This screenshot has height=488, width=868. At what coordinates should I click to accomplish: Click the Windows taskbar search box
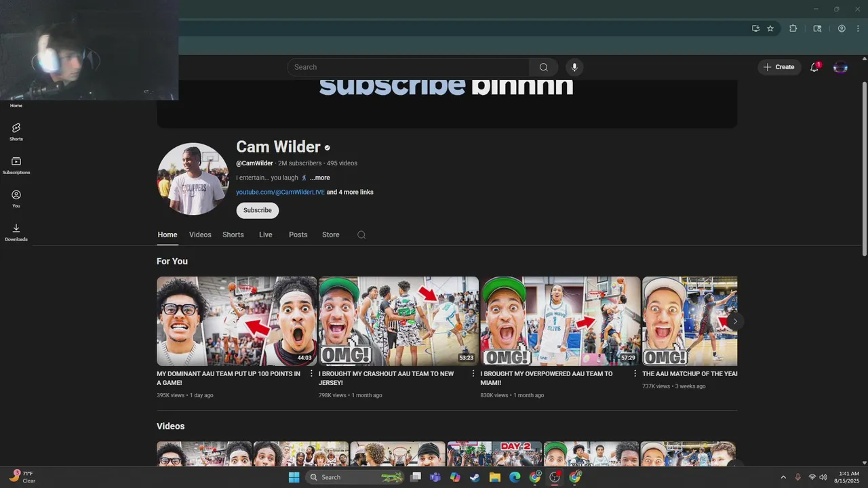(355, 477)
